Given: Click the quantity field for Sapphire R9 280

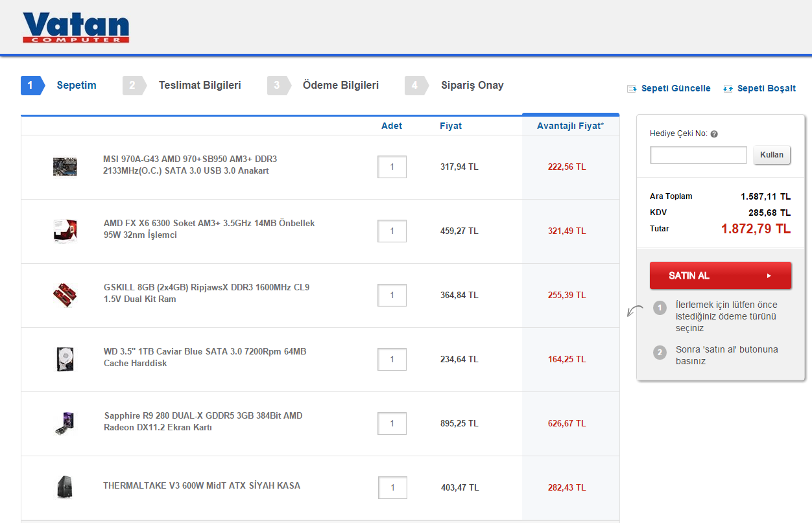Looking at the screenshot, I should click(392, 423).
